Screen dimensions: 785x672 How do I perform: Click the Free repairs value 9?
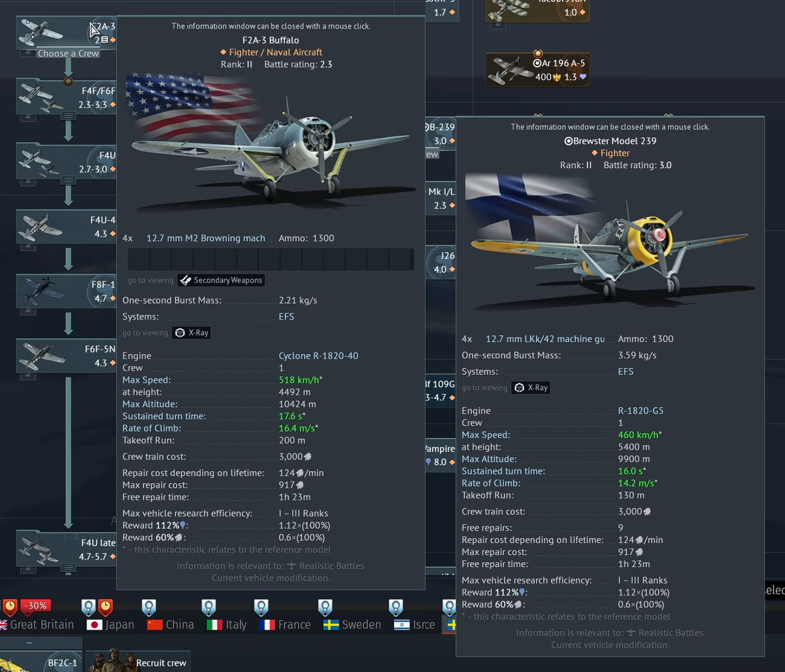pos(620,528)
